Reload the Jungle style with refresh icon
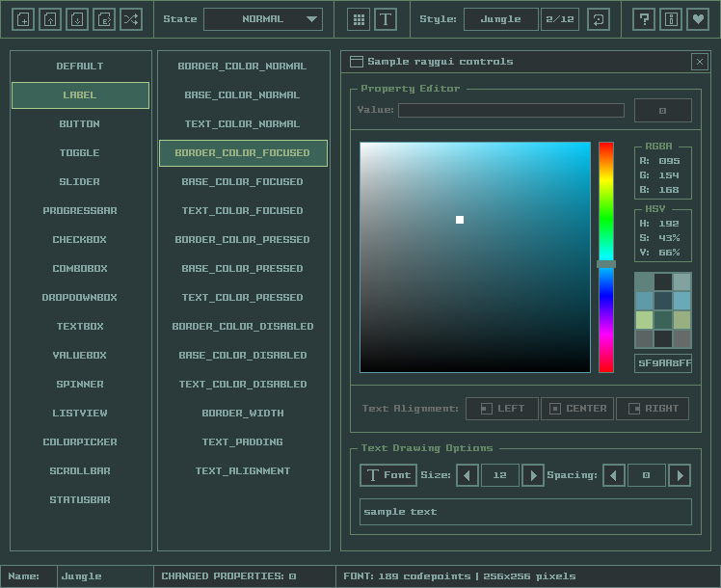721x588 pixels. coord(599,18)
